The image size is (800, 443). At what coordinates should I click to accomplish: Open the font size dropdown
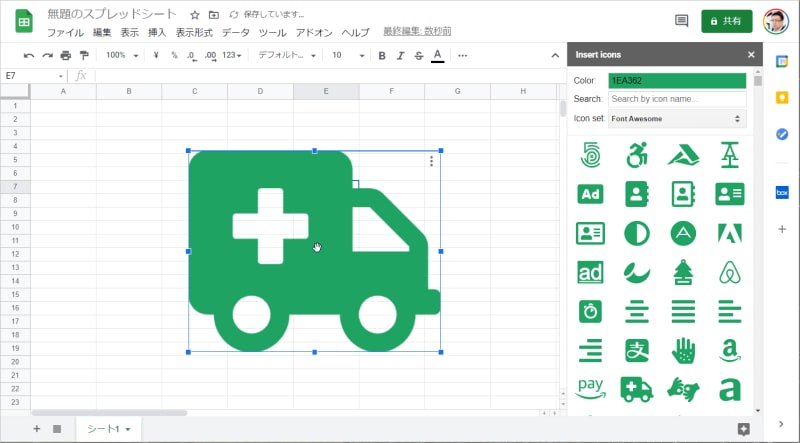[x=348, y=55]
